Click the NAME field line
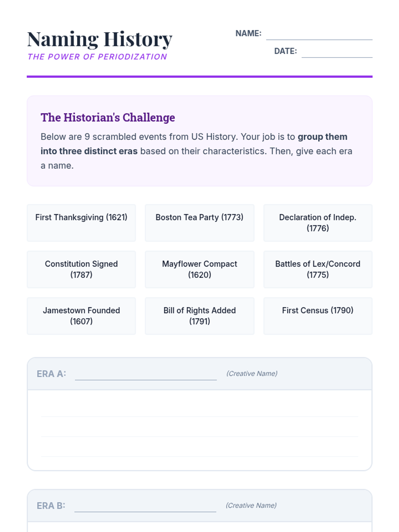This screenshot has width=399, height=532. (319, 35)
